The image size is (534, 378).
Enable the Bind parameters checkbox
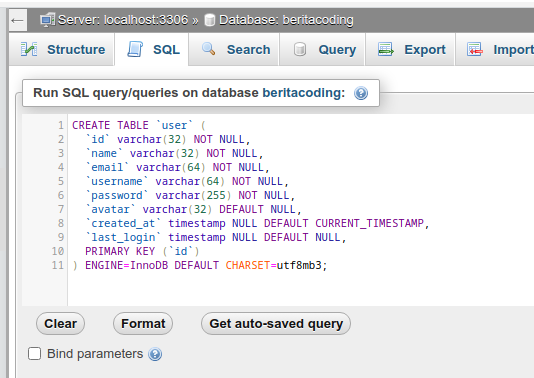click(x=34, y=353)
